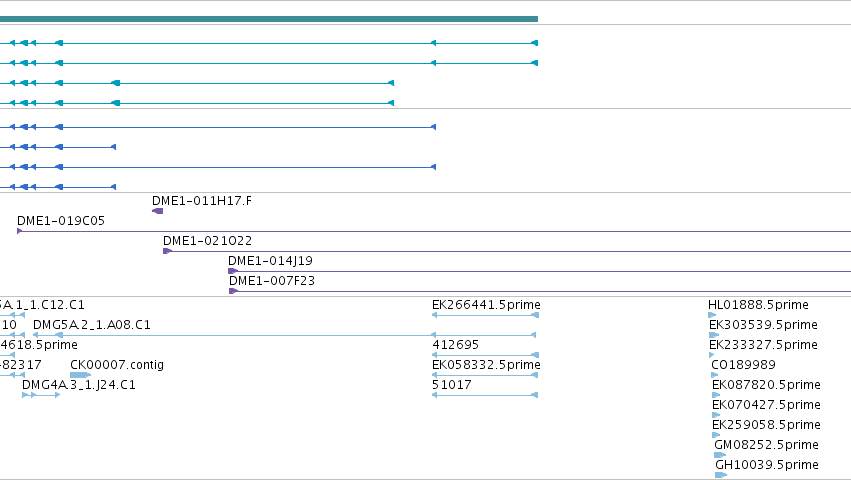Select the DME1-021O22 feature label
The width and height of the screenshot is (851, 480).
pos(207,241)
